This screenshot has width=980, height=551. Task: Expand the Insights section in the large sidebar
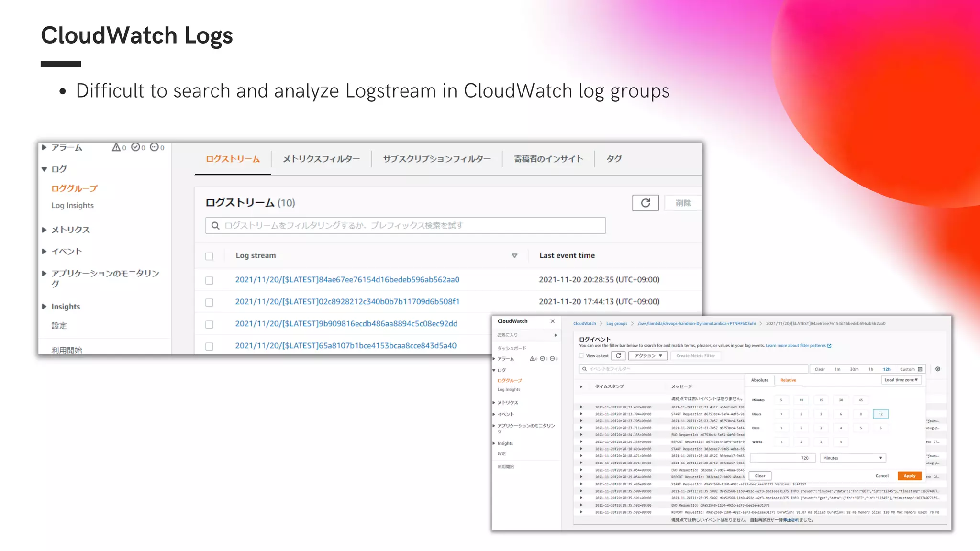pyautogui.click(x=44, y=306)
